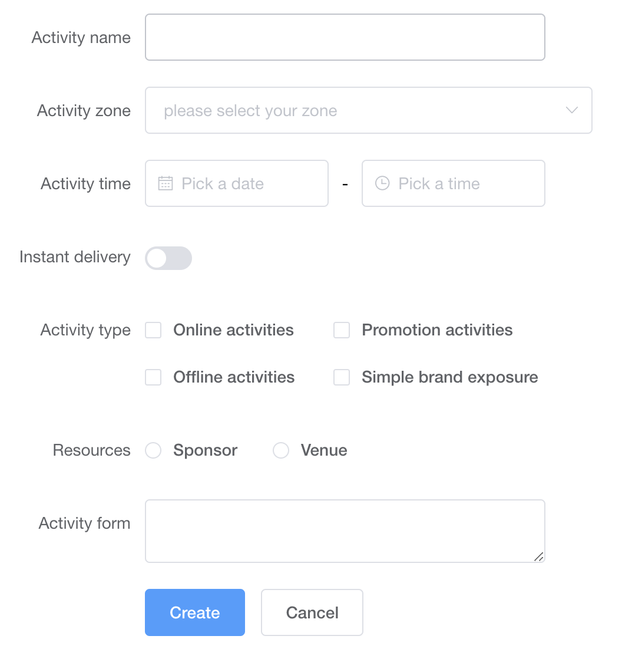Enable the Promotion activities checkbox
This screenshot has height=672, width=622.
342,330
